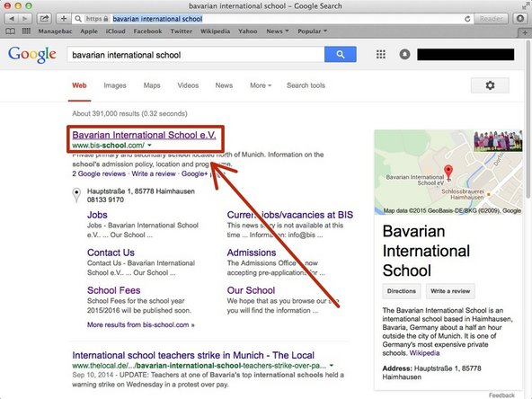532x399 pixels.
Task: Click the Directions button in knowledge panel
Action: click(402, 291)
